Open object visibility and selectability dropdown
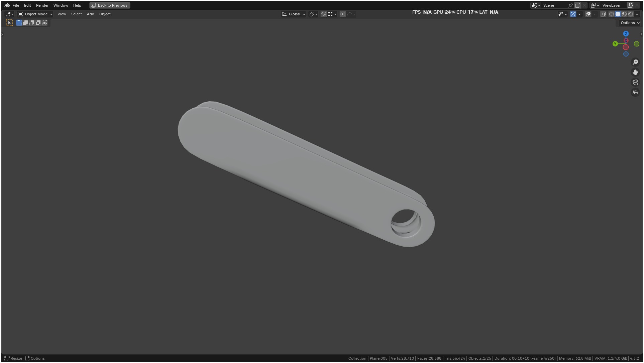This screenshot has width=644, height=363. point(562,14)
